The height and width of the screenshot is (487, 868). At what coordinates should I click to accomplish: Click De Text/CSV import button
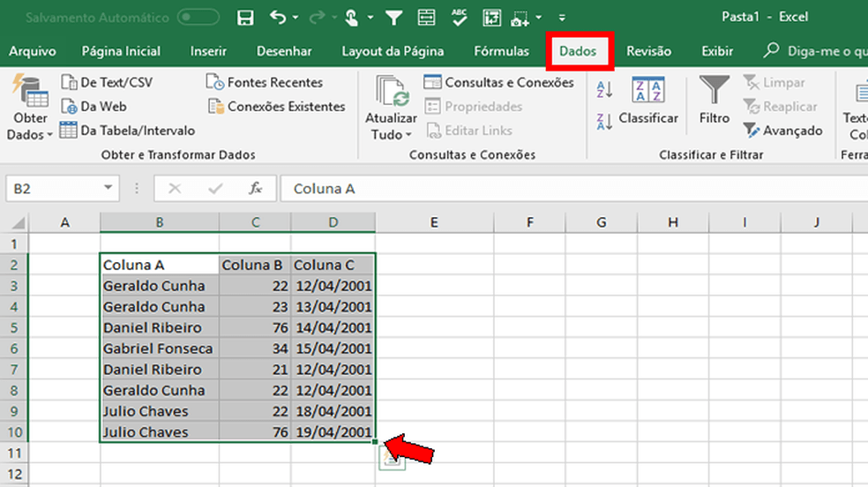click(x=107, y=83)
